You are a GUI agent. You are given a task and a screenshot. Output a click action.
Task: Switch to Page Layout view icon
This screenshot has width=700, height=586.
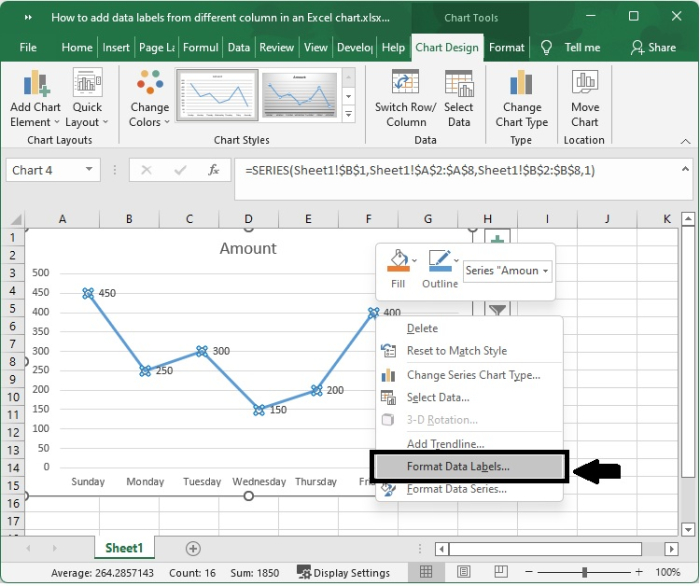point(463,572)
